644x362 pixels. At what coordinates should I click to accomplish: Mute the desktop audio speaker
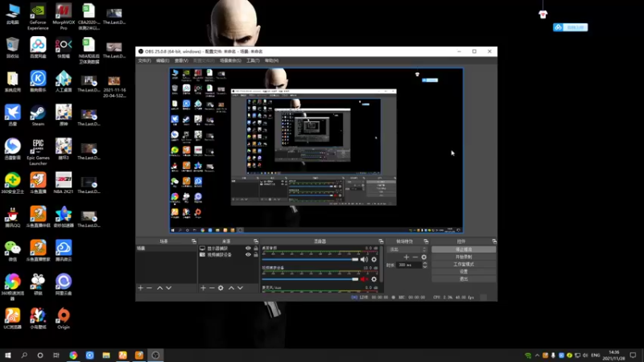tap(365, 259)
